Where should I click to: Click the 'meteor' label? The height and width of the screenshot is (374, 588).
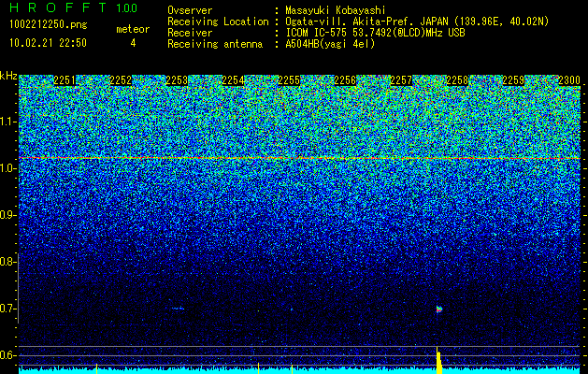[133, 29]
